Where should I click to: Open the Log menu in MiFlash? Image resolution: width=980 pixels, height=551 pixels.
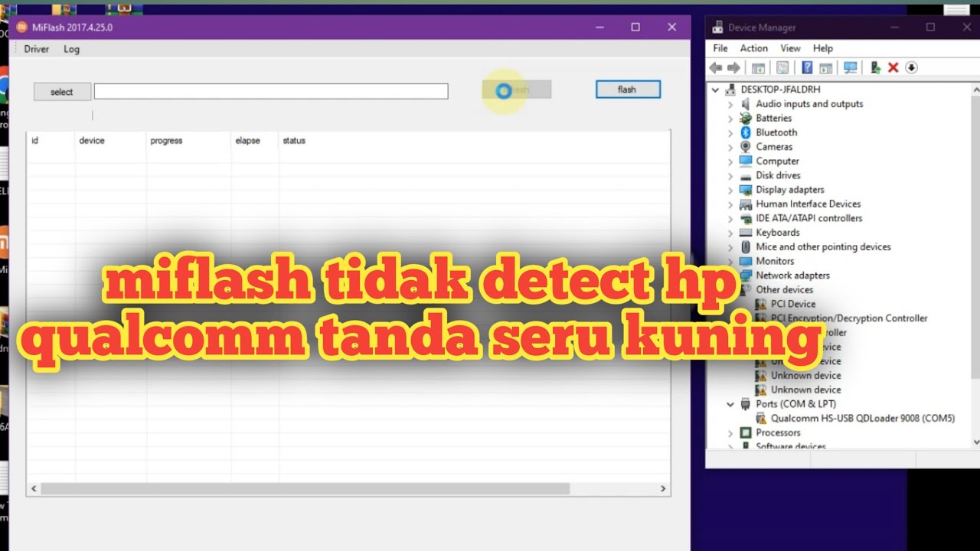[71, 49]
